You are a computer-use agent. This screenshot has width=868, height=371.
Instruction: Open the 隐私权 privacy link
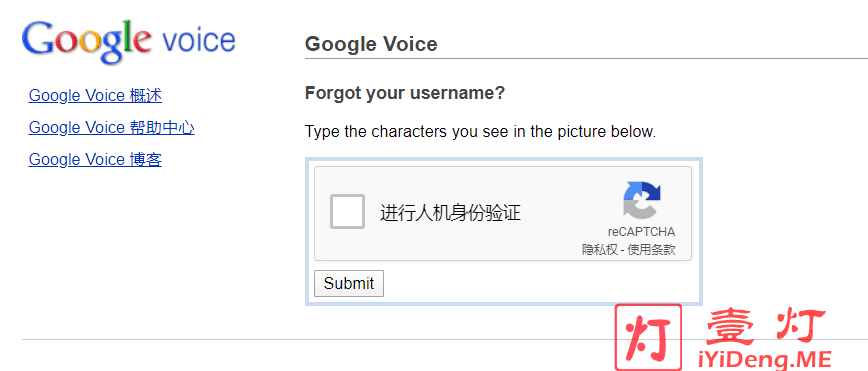(x=600, y=250)
